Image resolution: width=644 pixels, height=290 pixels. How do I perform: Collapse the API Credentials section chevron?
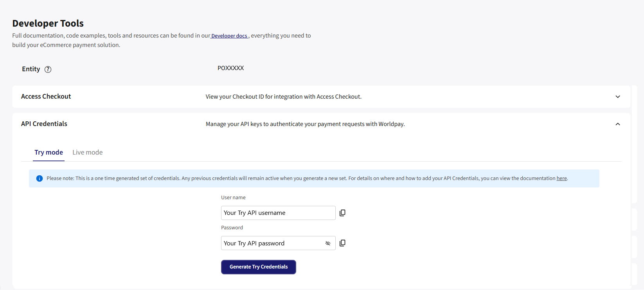pyautogui.click(x=618, y=124)
